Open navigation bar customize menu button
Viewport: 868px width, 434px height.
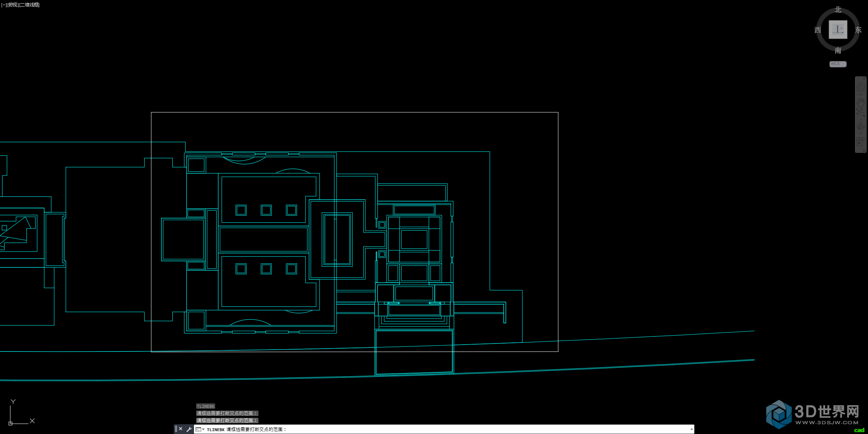(x=864, y=150)
